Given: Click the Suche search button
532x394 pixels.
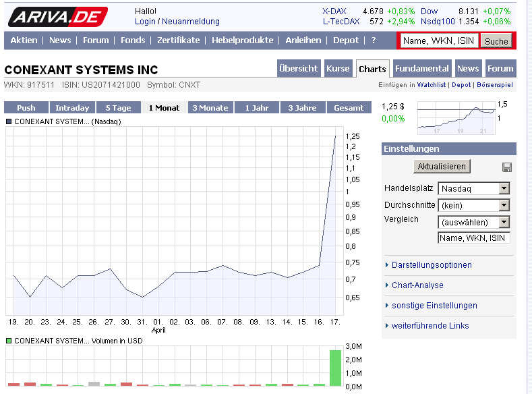Looking at the screenshot, I should coord(496,41).
